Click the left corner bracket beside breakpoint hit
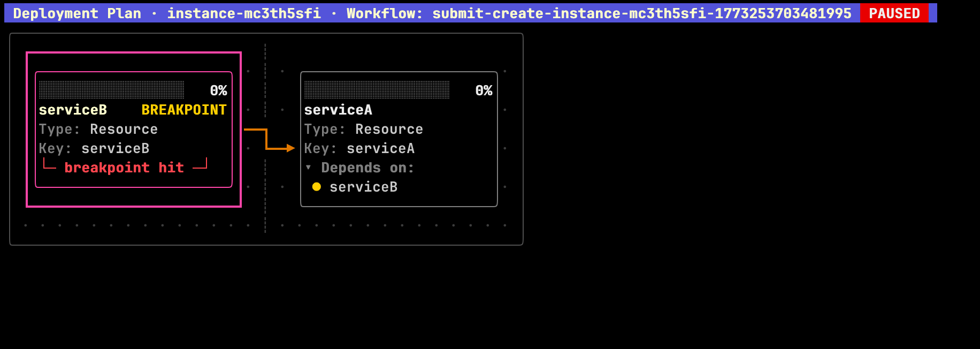This screenshot has width=980, height=349. point(49,165)
